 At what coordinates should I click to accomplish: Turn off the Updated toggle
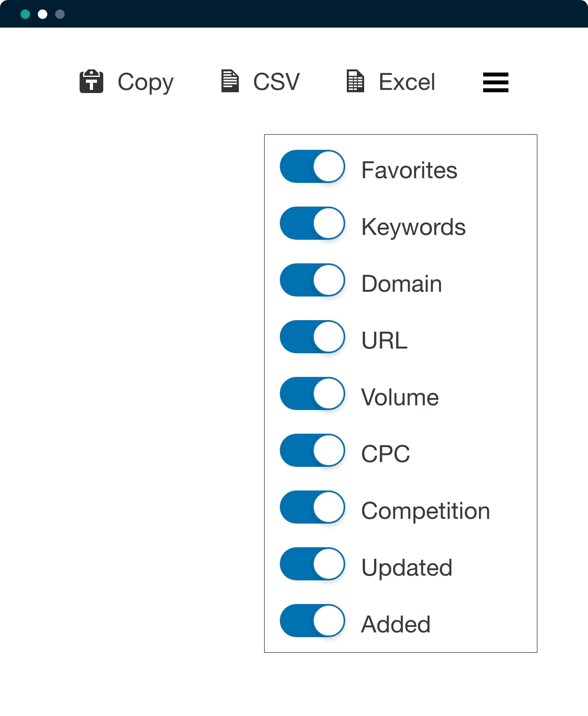(x=313, y=564)
